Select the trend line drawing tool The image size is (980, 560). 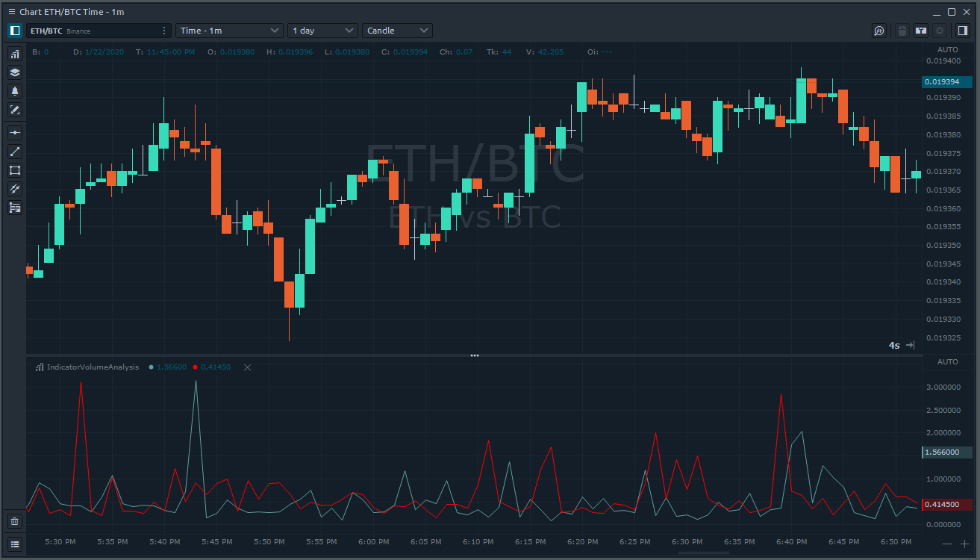(14, 152)
